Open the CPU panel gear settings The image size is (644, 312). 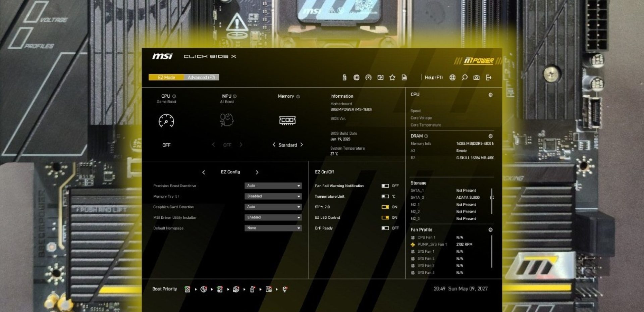click(490, 95)
